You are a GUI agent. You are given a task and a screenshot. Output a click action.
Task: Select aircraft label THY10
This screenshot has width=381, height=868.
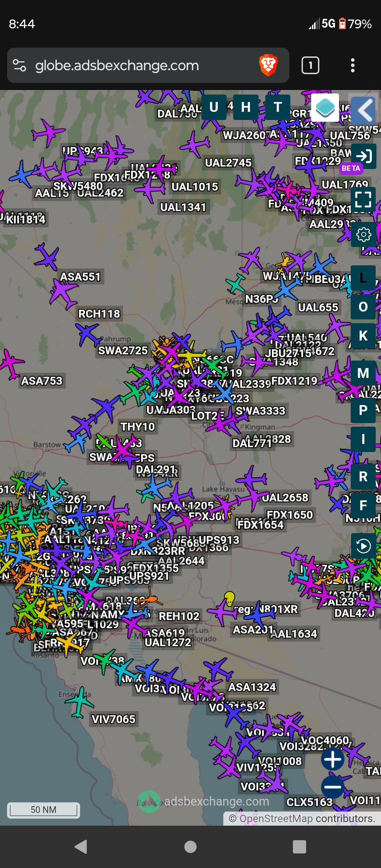tap(138, 427)
